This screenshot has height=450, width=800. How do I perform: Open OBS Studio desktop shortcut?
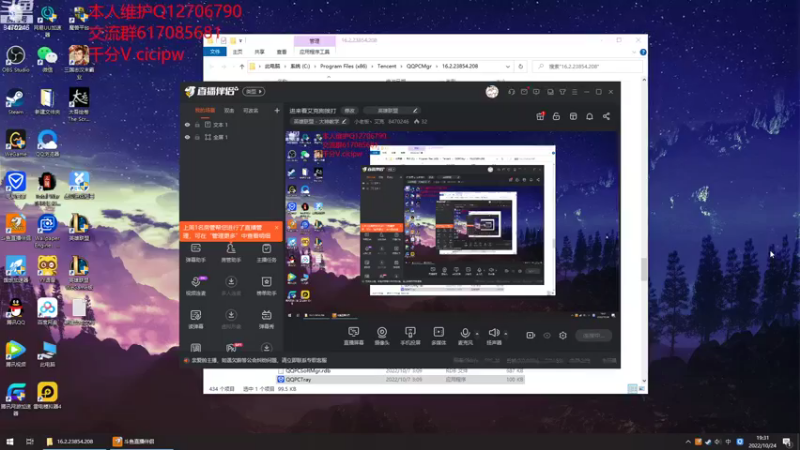[15, 59]
